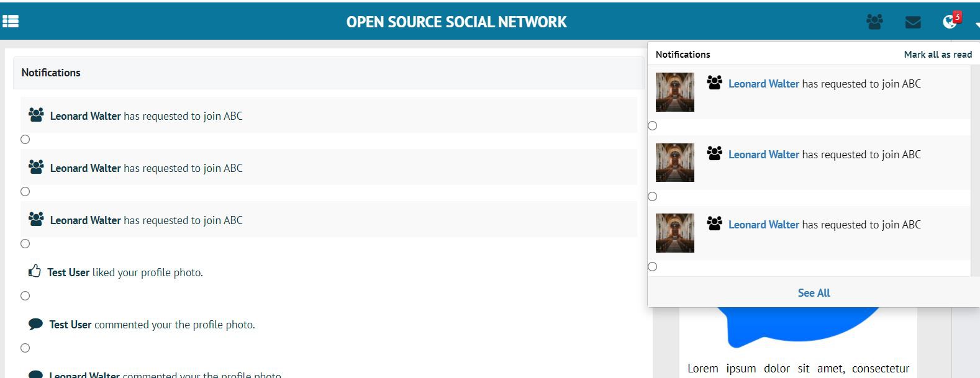Click the notifications globe icon with red badge
Viewport: 980px width, 378px height.
950,22
